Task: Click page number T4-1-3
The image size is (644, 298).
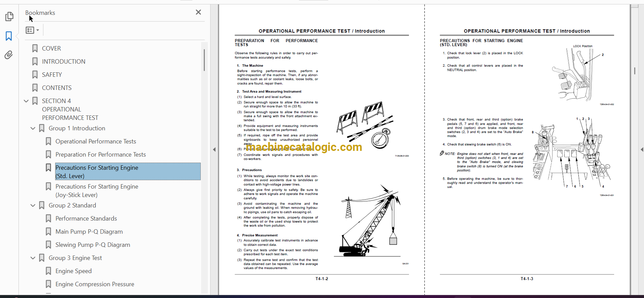Action: [x=527, y=279]
